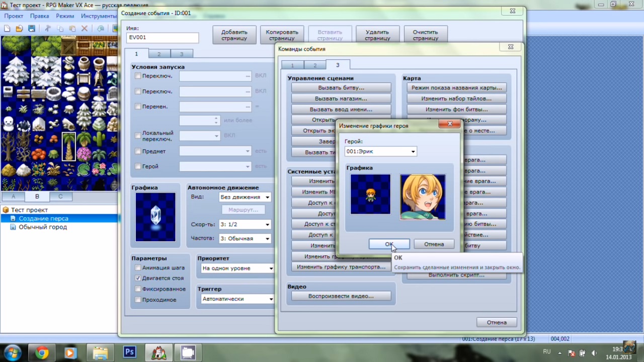This screenshot has height=362, width=644.
Task: Open Google Chrome from the taskbar
Action: [42, 352]
